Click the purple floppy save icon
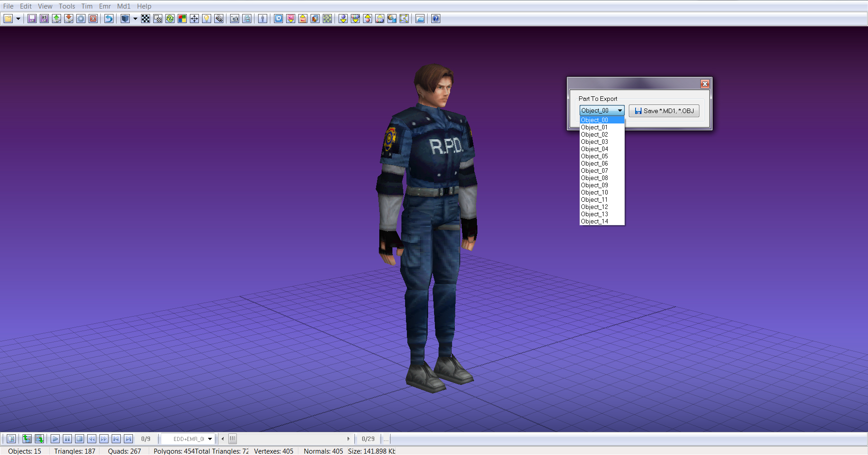Screen dimensions: 868x455 32,19
